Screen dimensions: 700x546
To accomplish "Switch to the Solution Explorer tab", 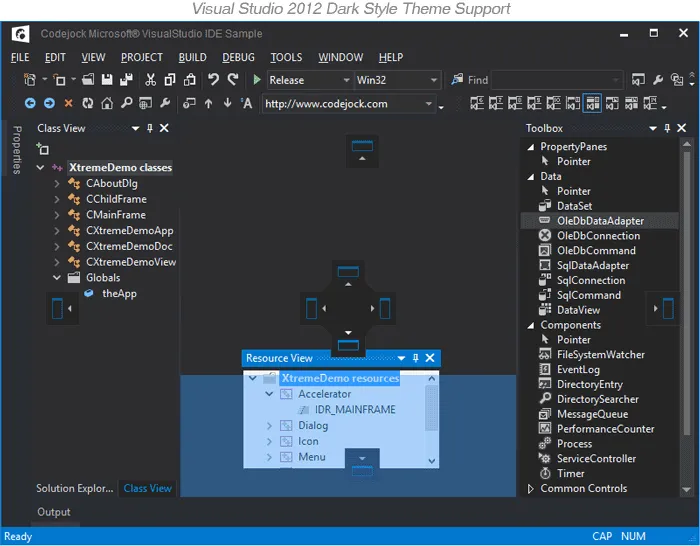I will [x=75, y=488].
